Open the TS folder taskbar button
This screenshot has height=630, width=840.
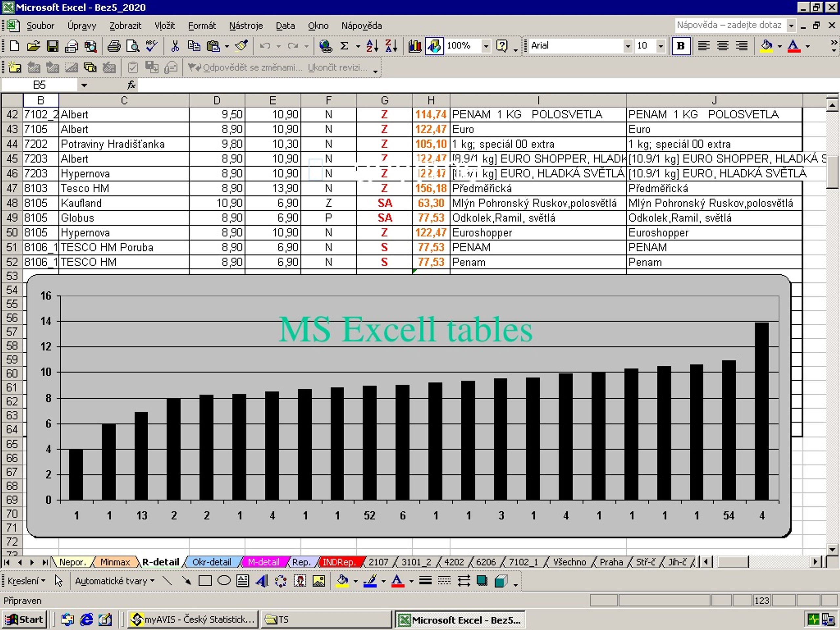coord(326,619)
